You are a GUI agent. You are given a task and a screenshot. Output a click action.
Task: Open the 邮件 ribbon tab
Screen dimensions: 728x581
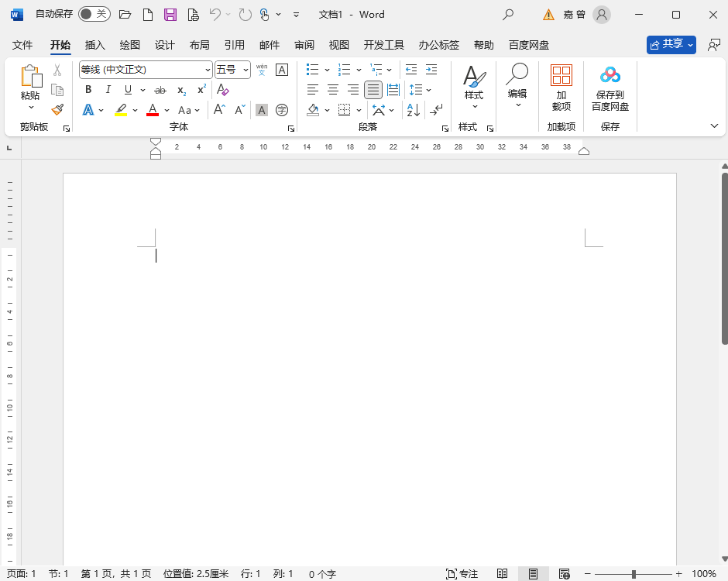coord(269,45)
